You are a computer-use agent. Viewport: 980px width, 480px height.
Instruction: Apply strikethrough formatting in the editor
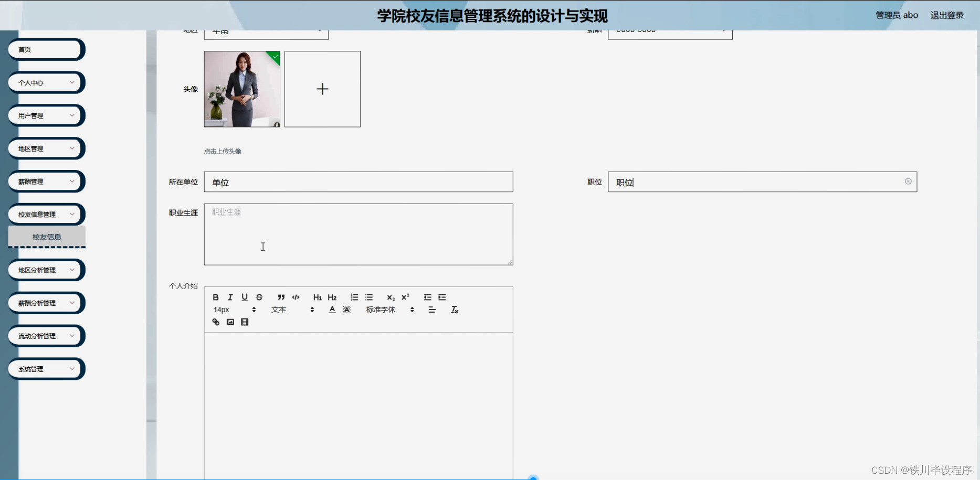pyautogui.click(x=259, y=297)
